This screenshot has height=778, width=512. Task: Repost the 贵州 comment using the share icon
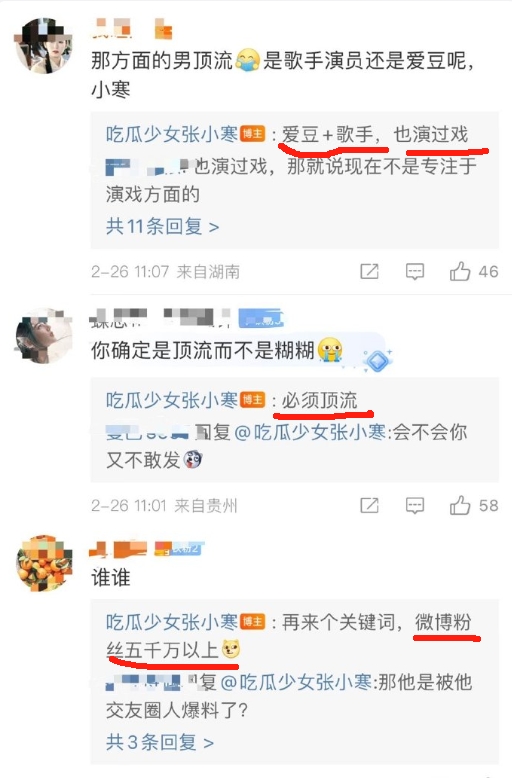[370, 506]
